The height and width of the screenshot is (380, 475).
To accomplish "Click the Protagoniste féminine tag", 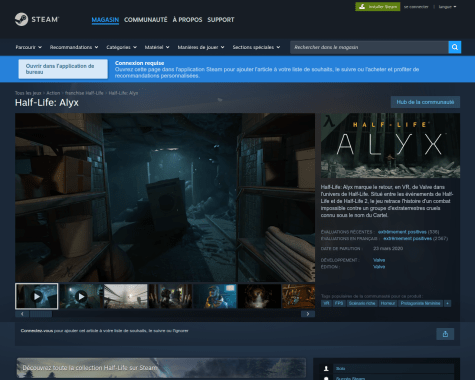I will (x=421, y=303).
